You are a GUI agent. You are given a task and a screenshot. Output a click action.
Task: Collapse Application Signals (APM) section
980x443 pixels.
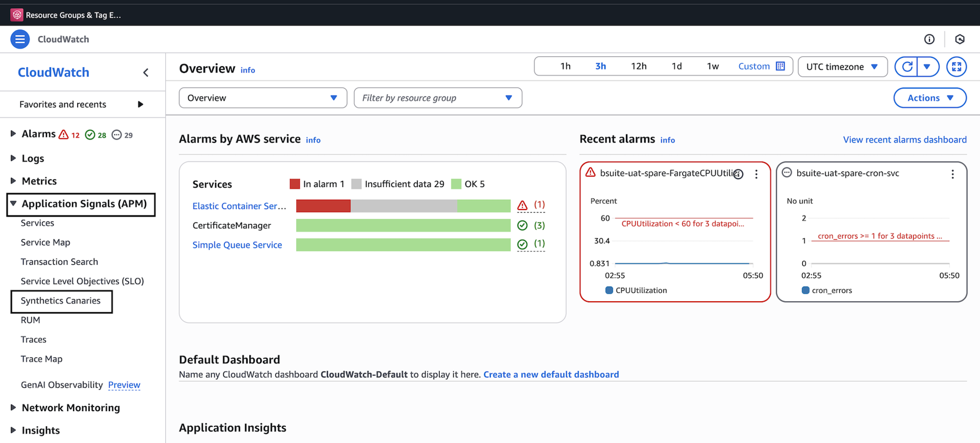tap(13, 204)
